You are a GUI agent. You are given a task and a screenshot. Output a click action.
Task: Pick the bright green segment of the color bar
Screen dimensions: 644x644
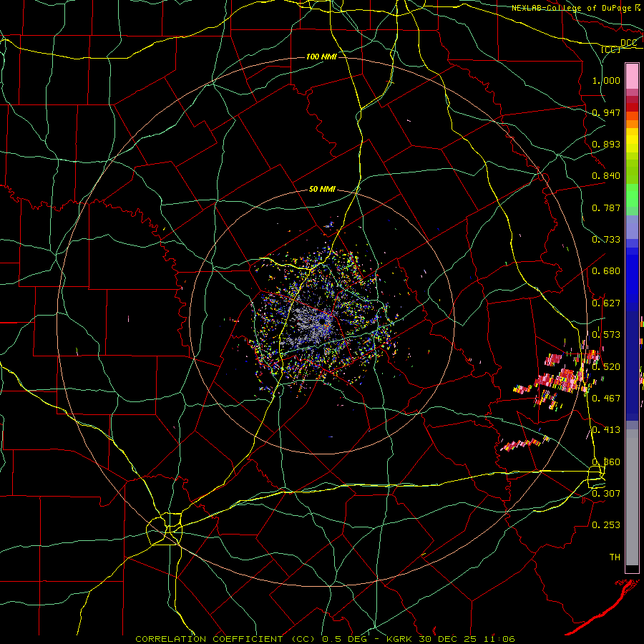632,195
